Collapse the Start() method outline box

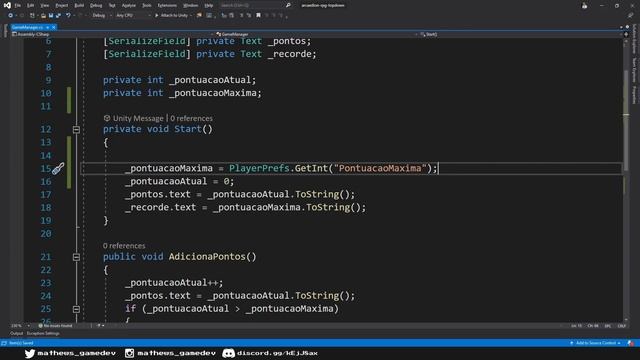[76, 129]
